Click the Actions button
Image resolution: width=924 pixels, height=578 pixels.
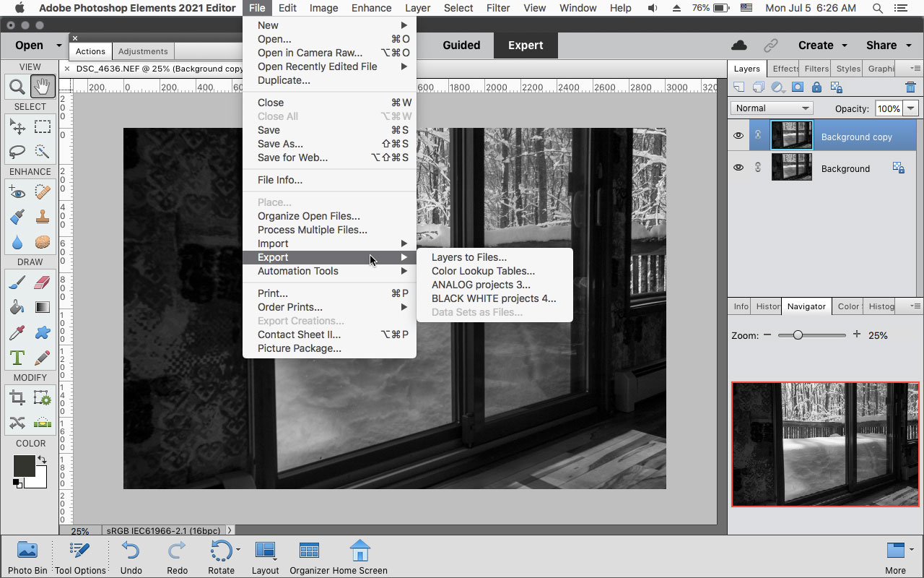coord(90,51)
